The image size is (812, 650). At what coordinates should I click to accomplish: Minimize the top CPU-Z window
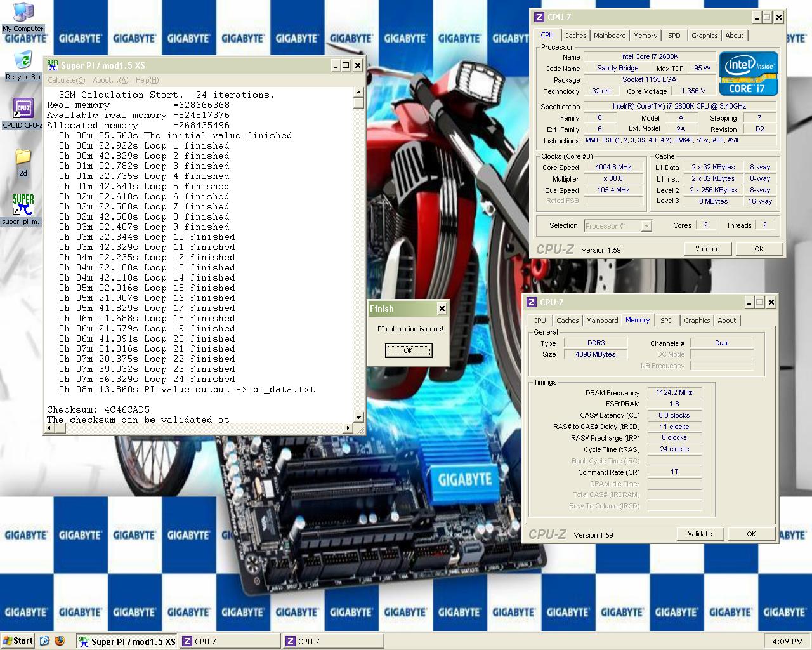(757, 17)
